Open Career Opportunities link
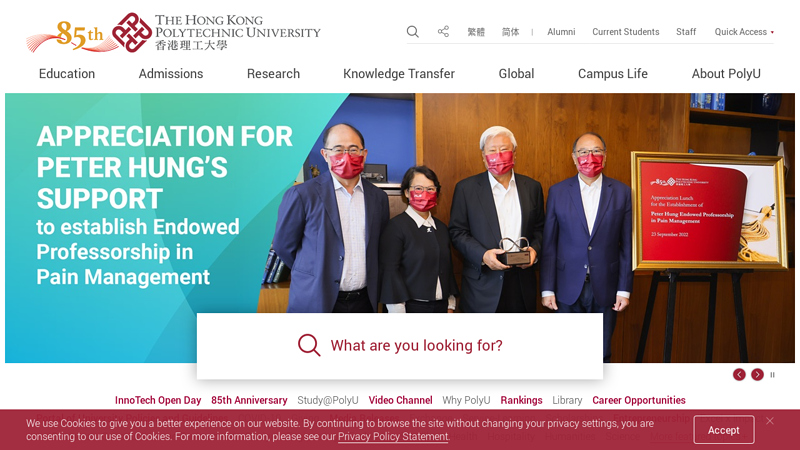Image resolution: width=800 pixels, height=450 pixels. 639,401
